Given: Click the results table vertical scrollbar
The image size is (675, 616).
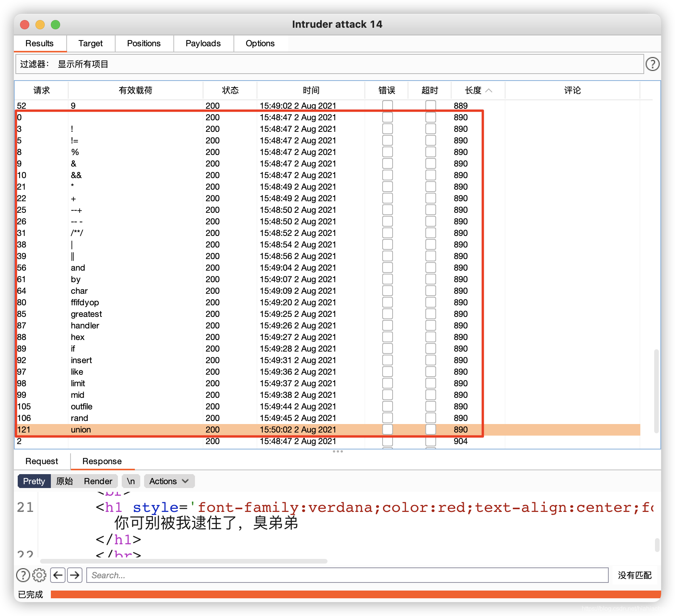Looking at the screenshot, I should click(657, 391).
